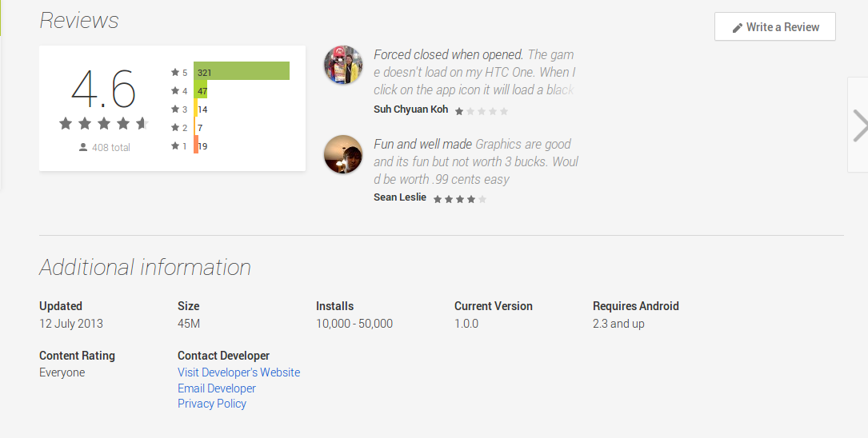Click the 408 total reviews count
The width and height of the screenshot is (868, 438).
click(x=110, y=147)
